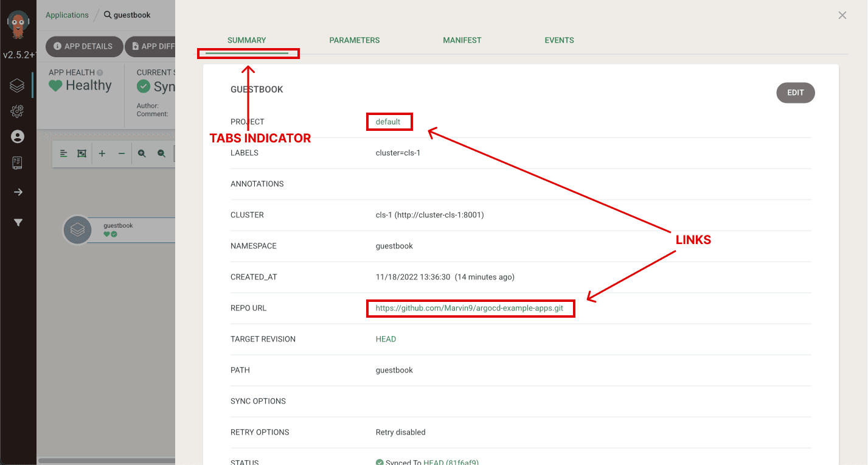Click the APP DETAILS button

click(83, 46)
